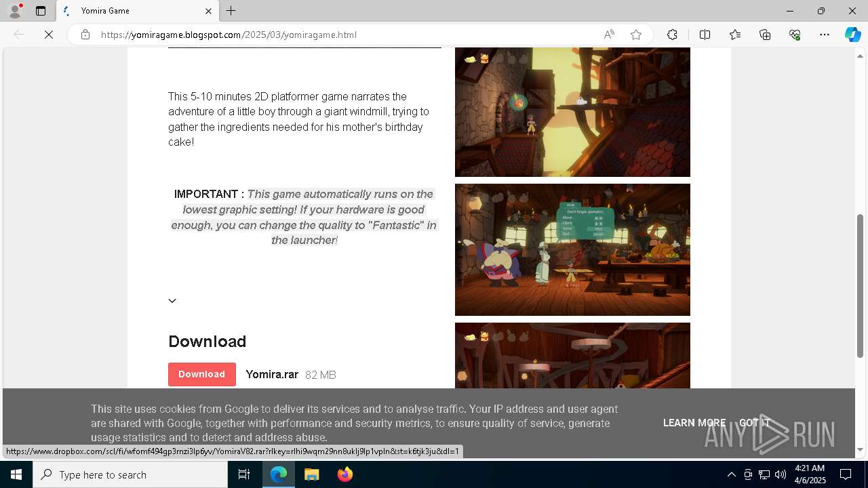Toggle split screen view

tap(705, 35)
